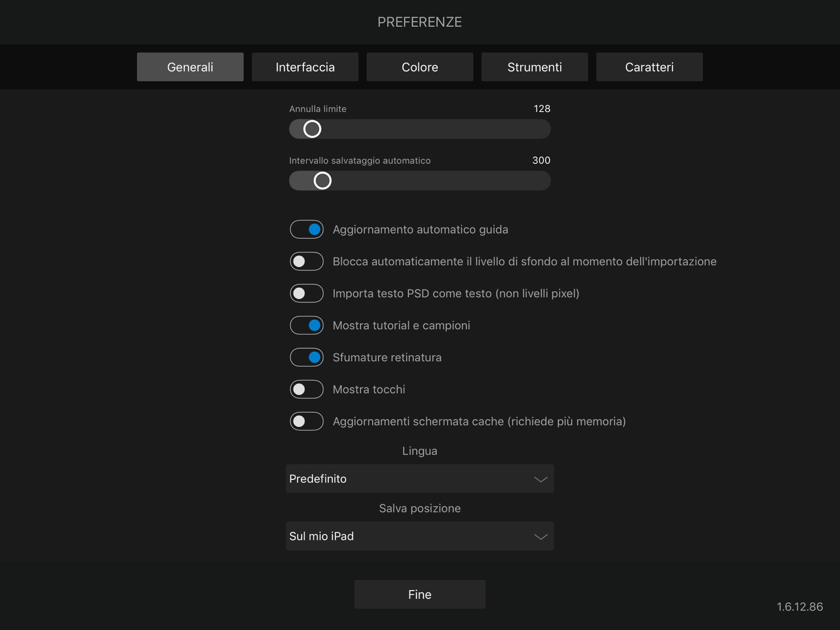The image size is (840, 630).
Task: Click the chevron beside Sul mio iPad
Action: point(541,537)
